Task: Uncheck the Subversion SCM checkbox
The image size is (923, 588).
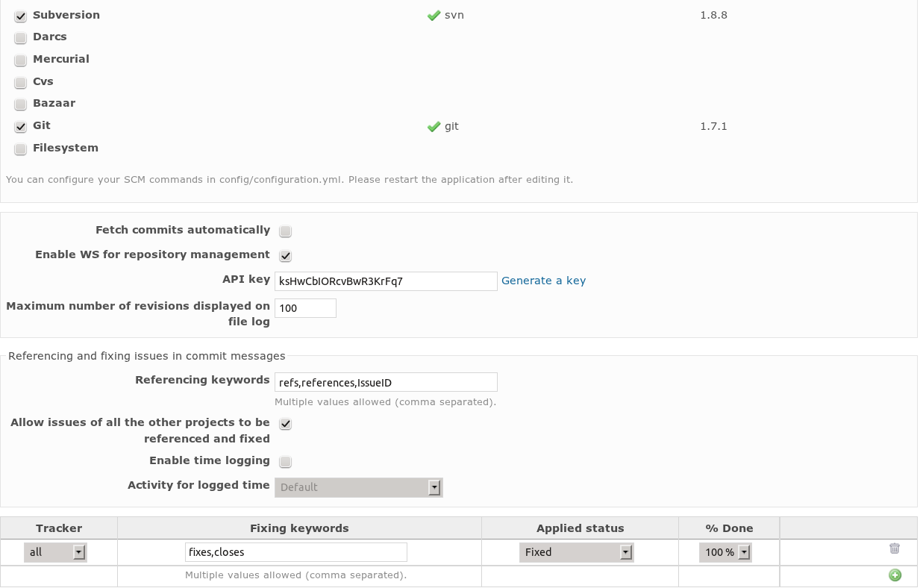Action: coord(21,16)
